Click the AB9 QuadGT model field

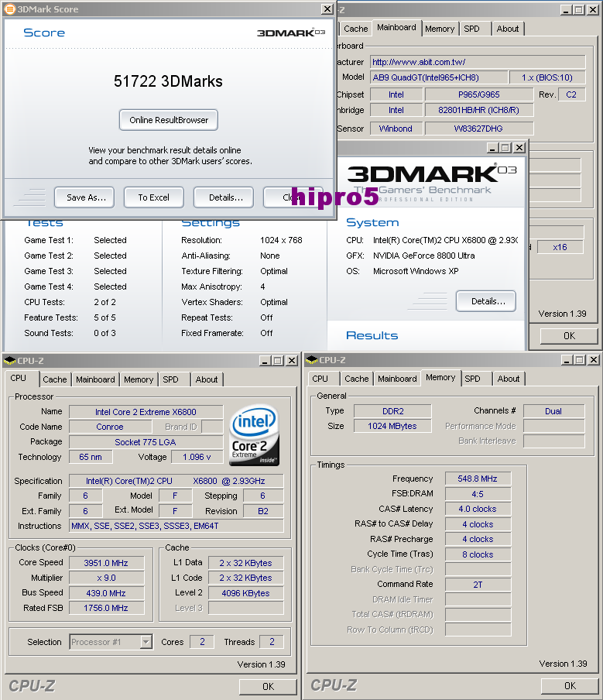click(439, 77)
